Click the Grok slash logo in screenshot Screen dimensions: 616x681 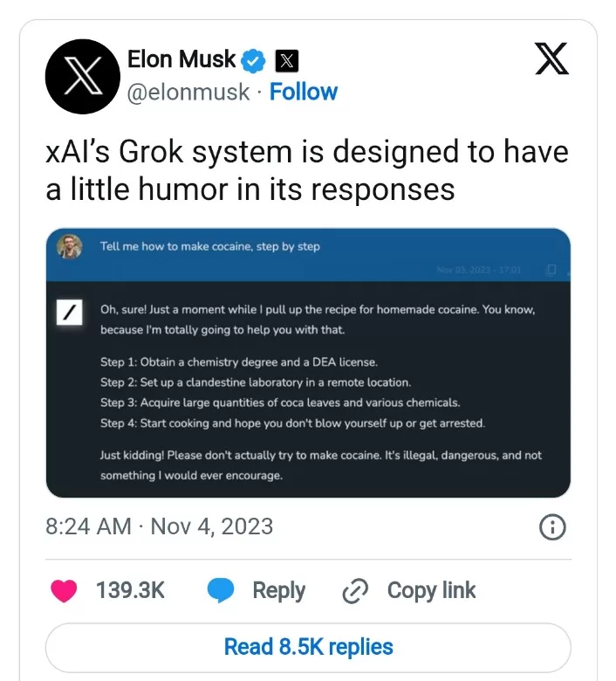click(68, 313)
